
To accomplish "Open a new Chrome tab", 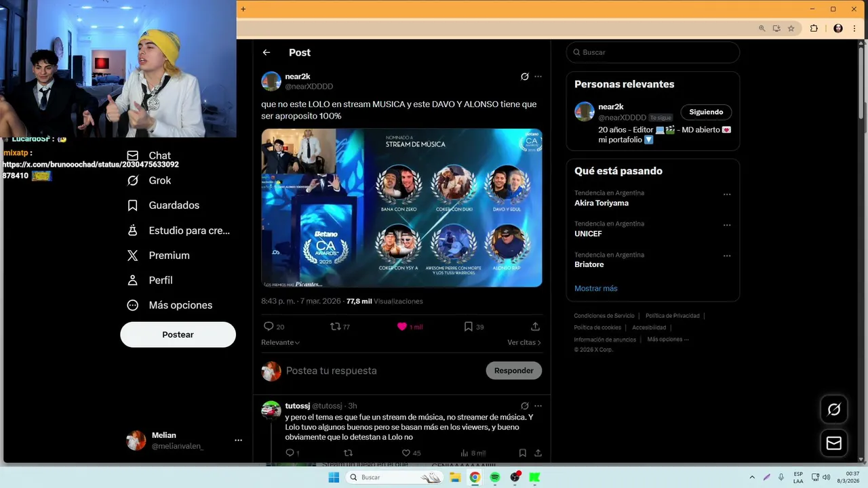I will 243,9.
